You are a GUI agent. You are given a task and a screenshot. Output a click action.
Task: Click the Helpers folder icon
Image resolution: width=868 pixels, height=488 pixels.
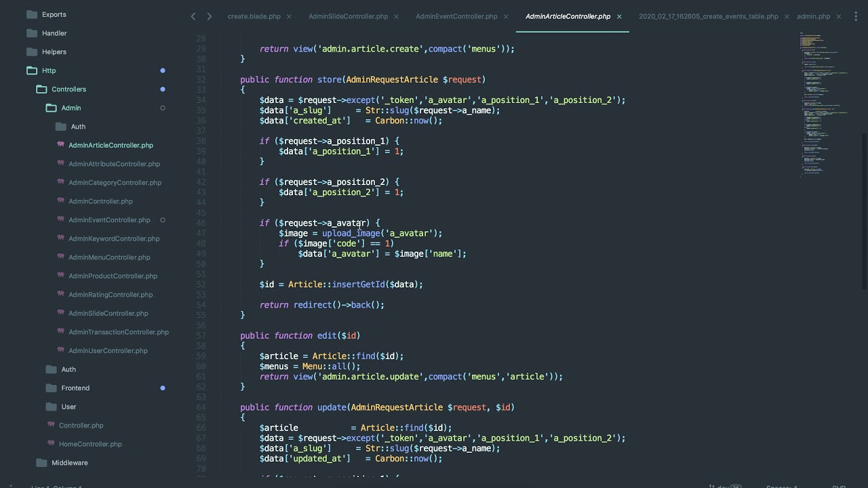point(32,52)
